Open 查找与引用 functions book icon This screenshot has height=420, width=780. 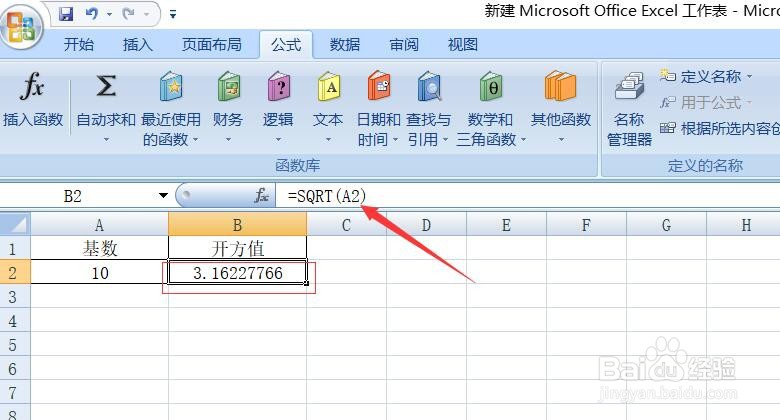429,86
